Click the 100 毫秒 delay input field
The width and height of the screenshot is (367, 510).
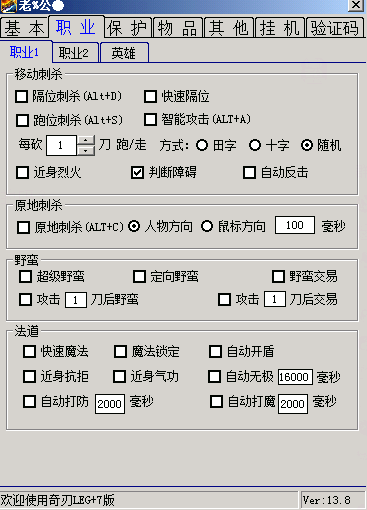[295, 225]
